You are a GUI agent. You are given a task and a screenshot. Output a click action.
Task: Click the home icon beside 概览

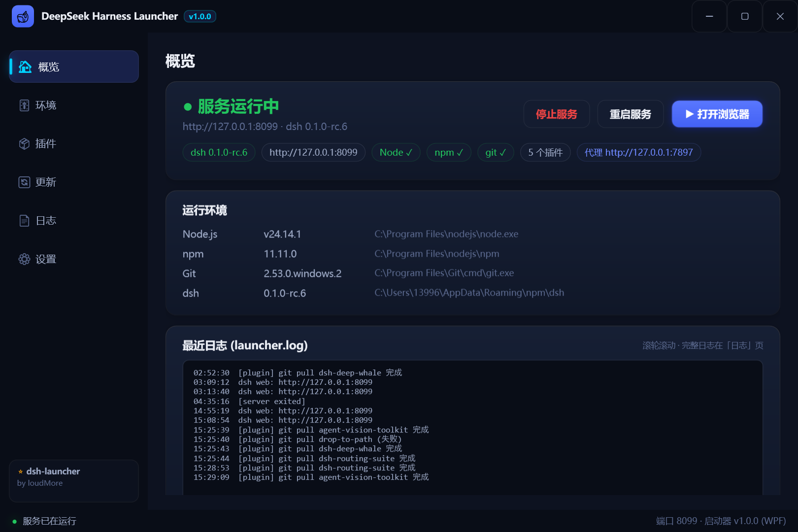(25, 66)
